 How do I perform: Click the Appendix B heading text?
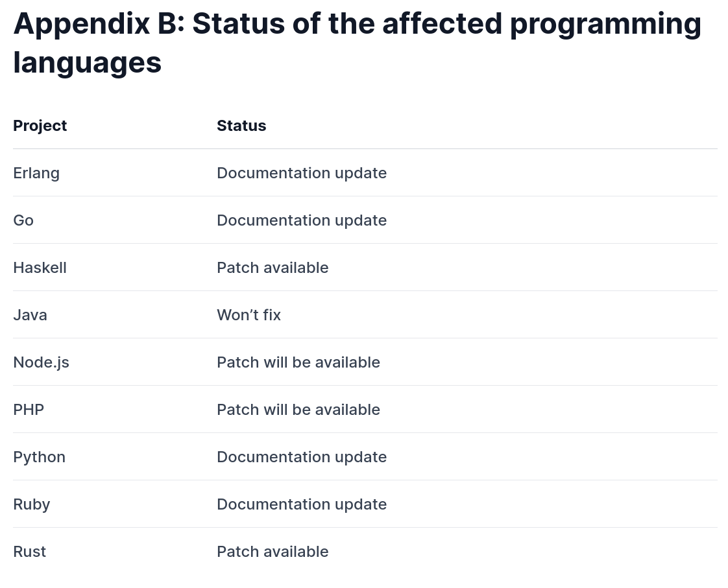[357, 43]
